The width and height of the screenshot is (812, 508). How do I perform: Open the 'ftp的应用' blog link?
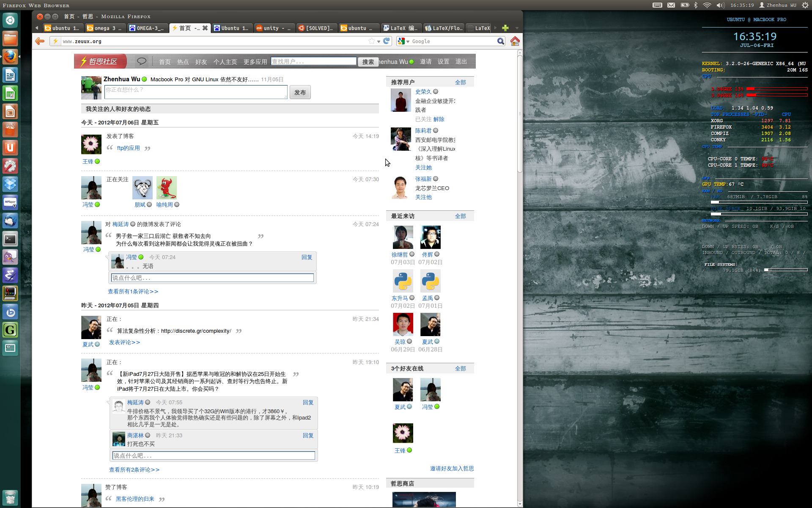click(128, 148)
